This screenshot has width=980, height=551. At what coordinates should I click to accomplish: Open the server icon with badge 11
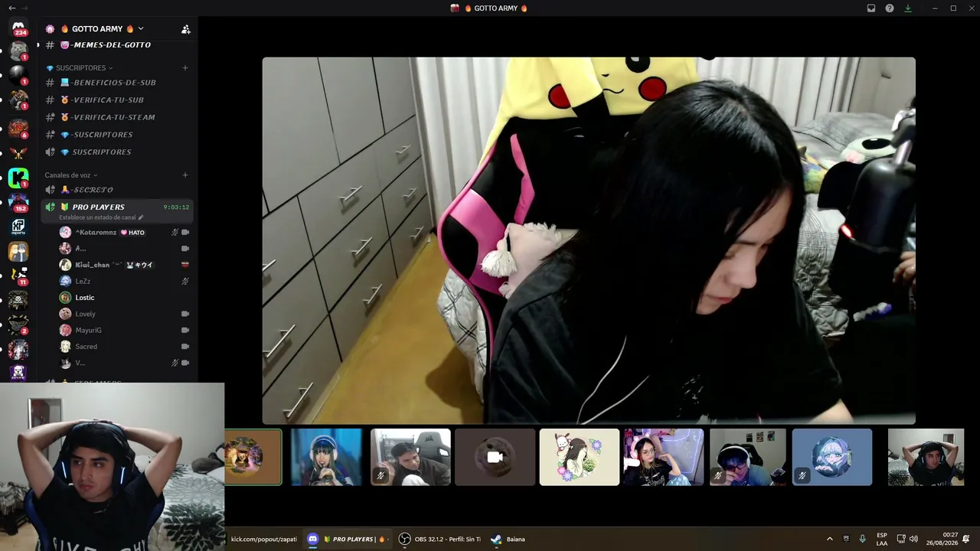click(x=18, y=275)
